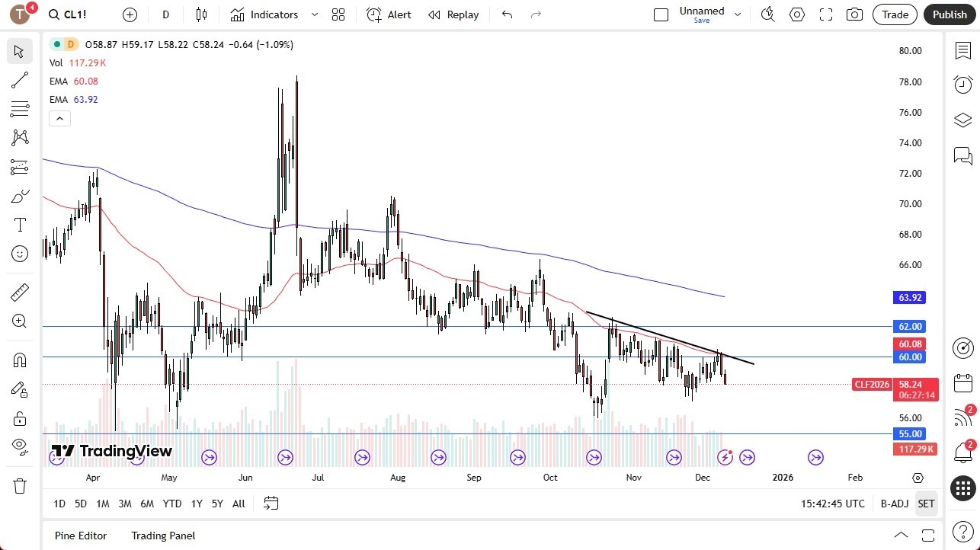The width and height of the screenshot is (980, 550).
Task: Switch to the Trading Panel tab
Action: coord(162,536)
